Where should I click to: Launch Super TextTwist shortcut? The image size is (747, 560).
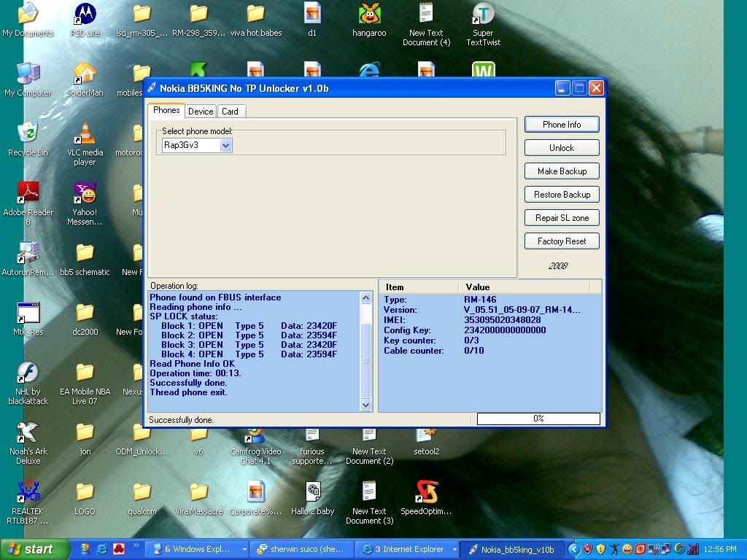(x=483, y=24)
